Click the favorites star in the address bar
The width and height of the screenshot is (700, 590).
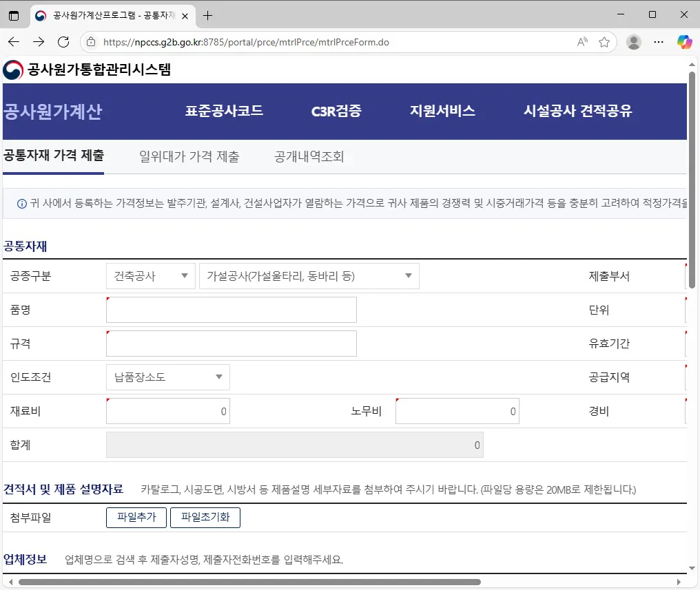604,42
